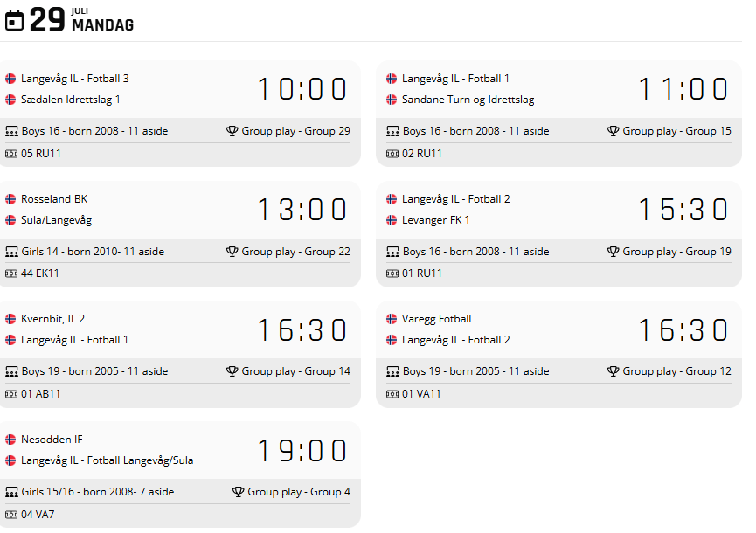Click the field icon beside 01 VA11
The width and height of the screenshot is (756, 533).
point(392,394)
